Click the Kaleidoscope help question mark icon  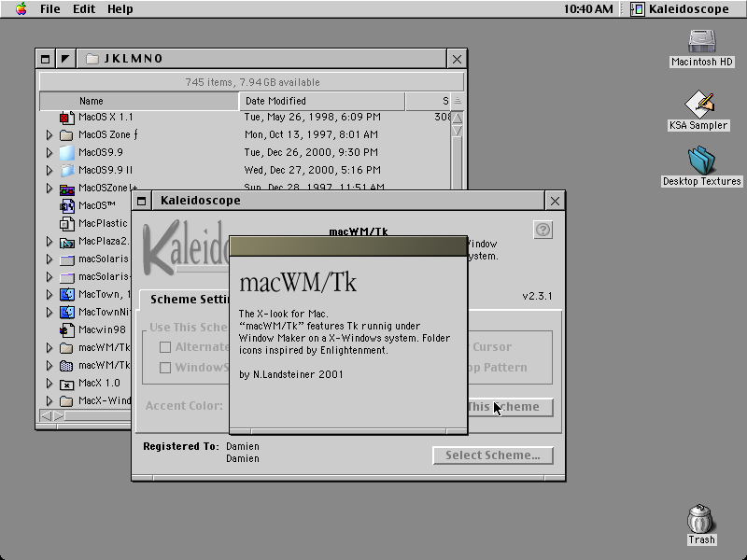click(x=543, y=230)
